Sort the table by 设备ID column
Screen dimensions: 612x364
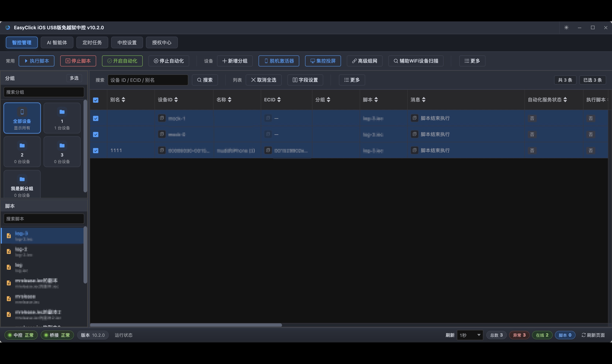pyautogui.click(x=176, y=100)
